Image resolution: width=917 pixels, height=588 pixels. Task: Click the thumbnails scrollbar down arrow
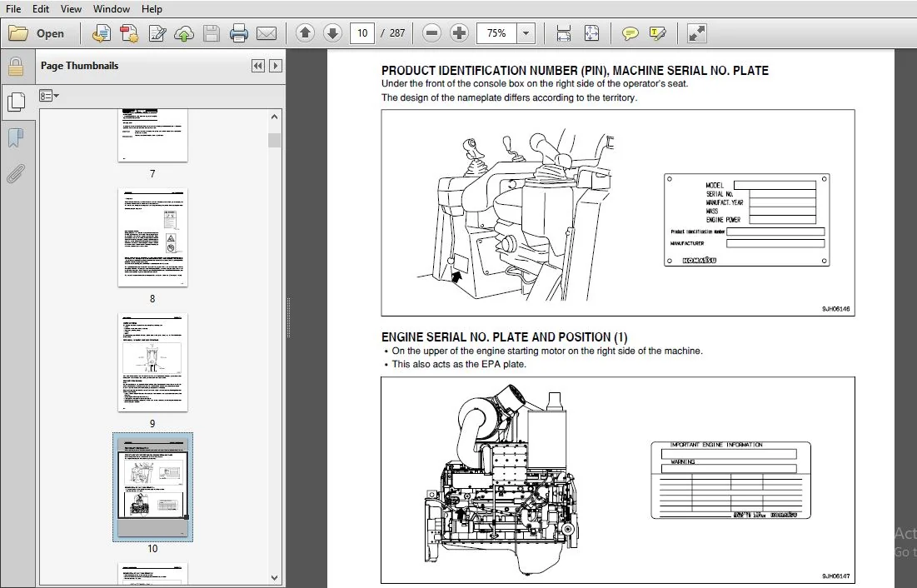point(274,577)
